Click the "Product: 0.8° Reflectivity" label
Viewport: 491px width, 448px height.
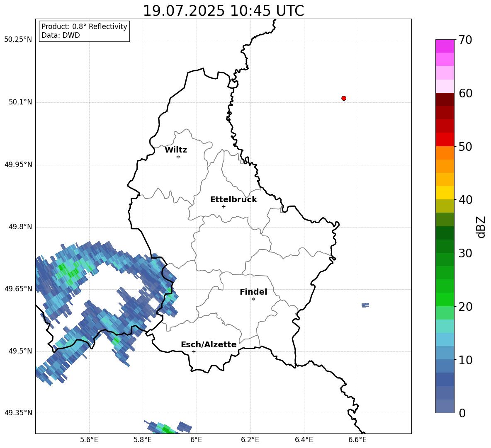(x=84, y=26)
